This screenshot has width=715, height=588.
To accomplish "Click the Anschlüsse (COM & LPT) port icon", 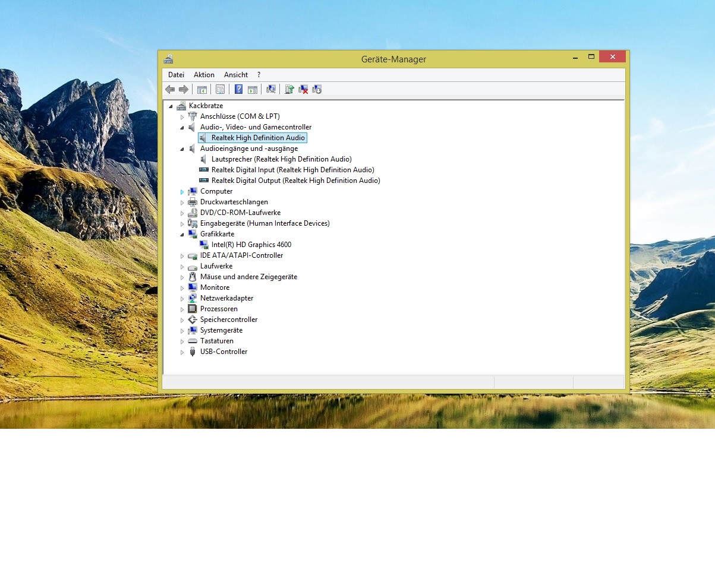I will coord(193,116).
